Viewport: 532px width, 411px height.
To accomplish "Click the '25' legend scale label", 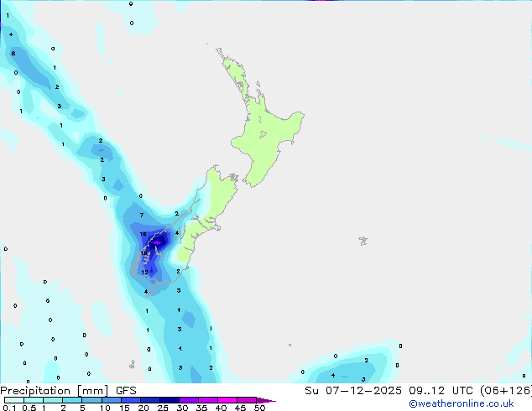I will click(163, 408).
